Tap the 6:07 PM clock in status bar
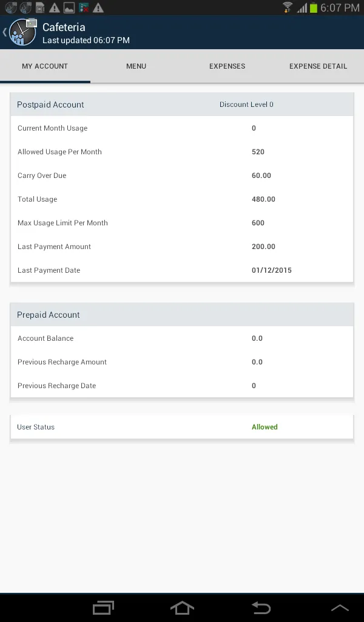This screenshot has height=622, width=364. click(x=340, y=8)
